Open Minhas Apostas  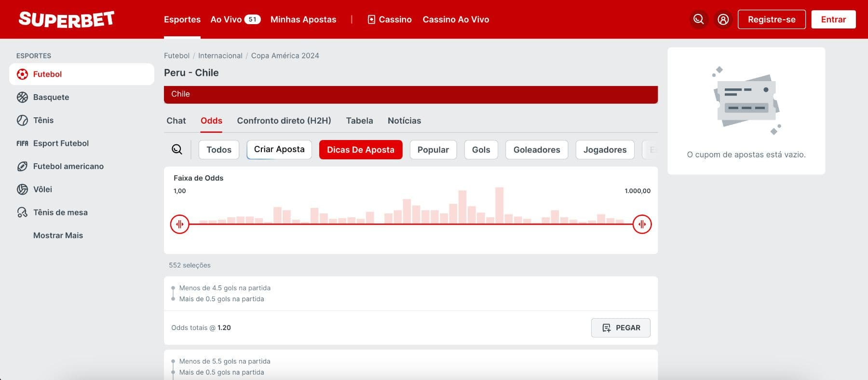303,19
